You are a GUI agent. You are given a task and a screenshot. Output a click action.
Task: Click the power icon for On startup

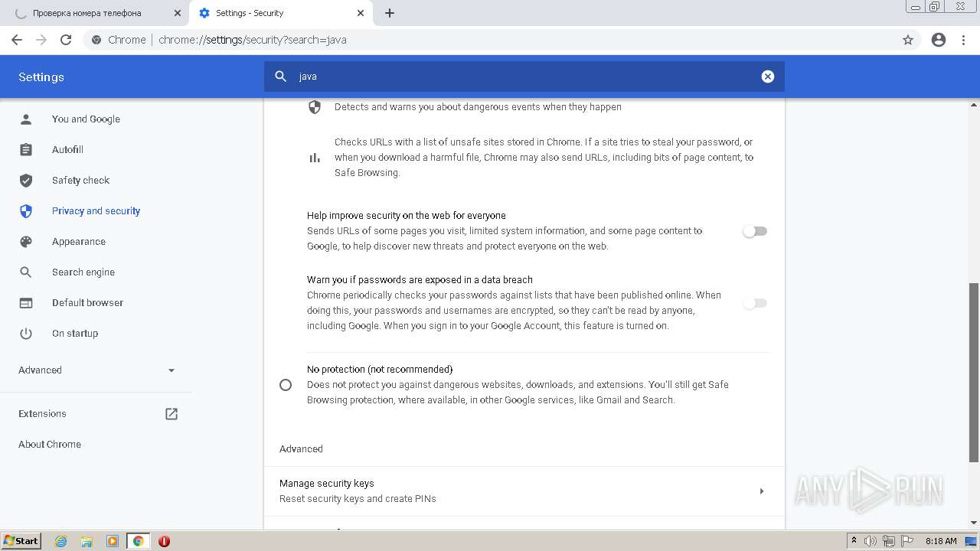tap(26, 334)
